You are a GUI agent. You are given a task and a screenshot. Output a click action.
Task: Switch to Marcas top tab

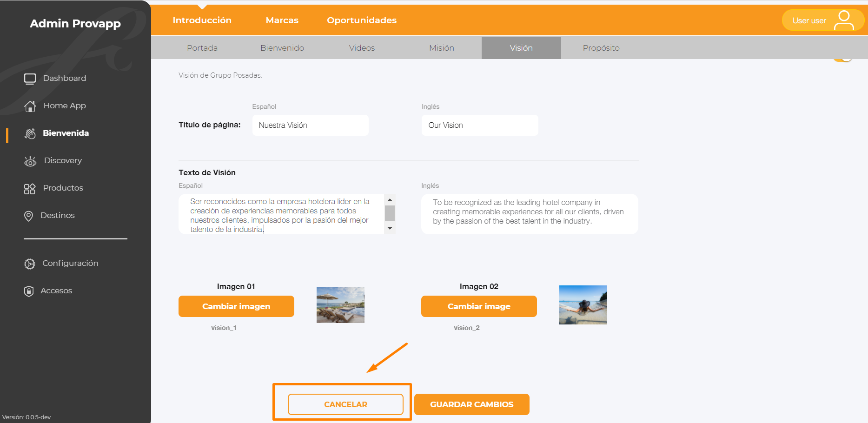282,20
